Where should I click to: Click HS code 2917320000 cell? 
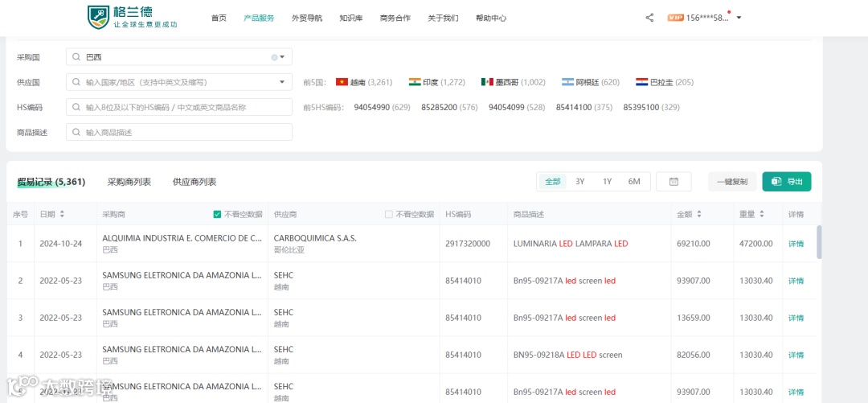[468, 244]
